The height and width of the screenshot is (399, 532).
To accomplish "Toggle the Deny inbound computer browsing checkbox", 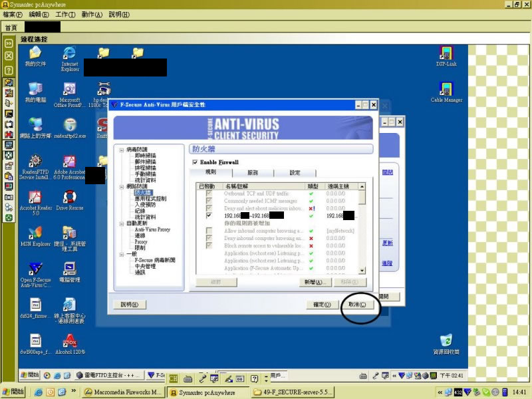I will click(209, 238).
